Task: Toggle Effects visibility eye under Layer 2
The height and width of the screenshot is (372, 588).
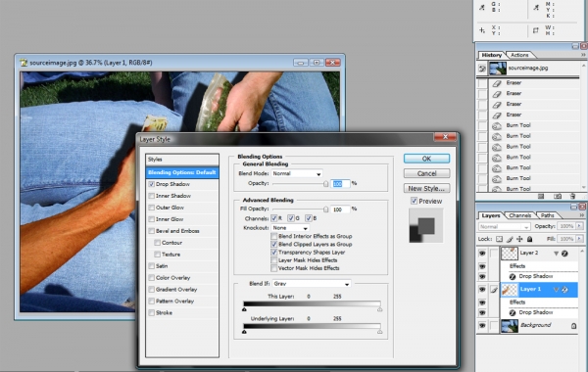Action: pyautogui.click(x=482, y=266)
